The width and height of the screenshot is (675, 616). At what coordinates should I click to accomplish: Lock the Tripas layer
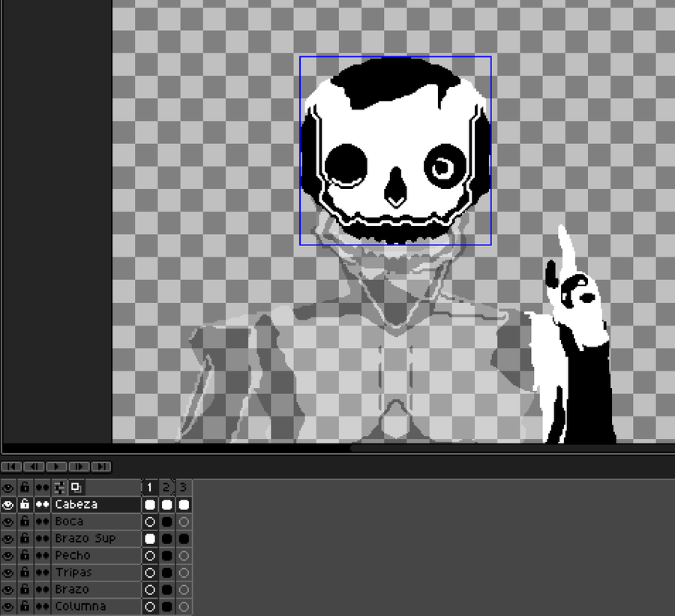[x=25, y=572]
